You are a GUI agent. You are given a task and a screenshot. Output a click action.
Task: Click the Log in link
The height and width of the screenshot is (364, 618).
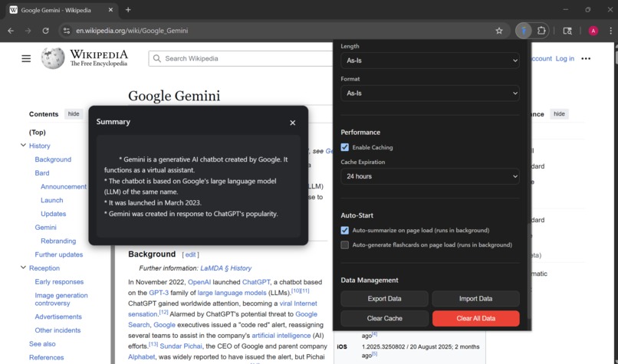click(x=565, y=59)
